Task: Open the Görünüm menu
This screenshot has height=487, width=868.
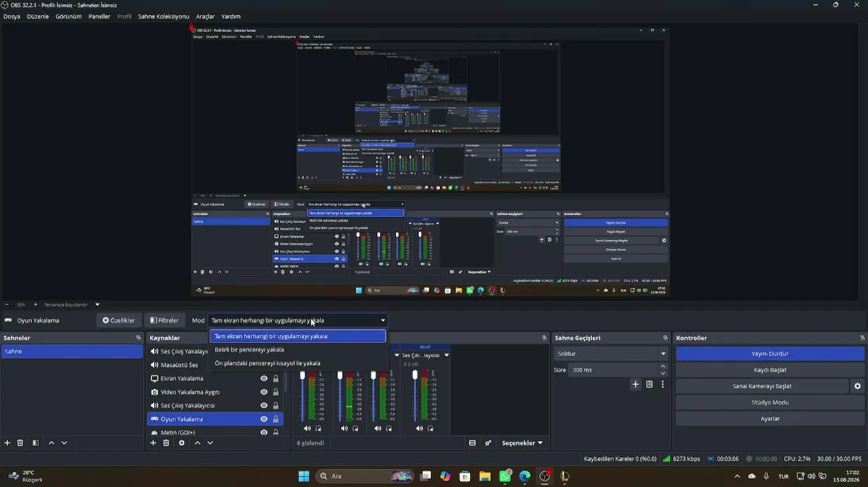Action: (68, 16)
